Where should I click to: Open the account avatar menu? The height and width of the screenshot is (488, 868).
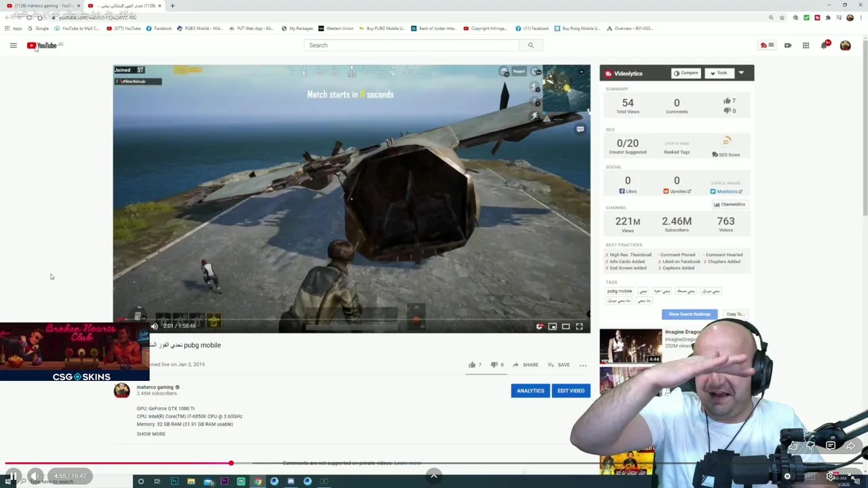click(x=845, y=45)
